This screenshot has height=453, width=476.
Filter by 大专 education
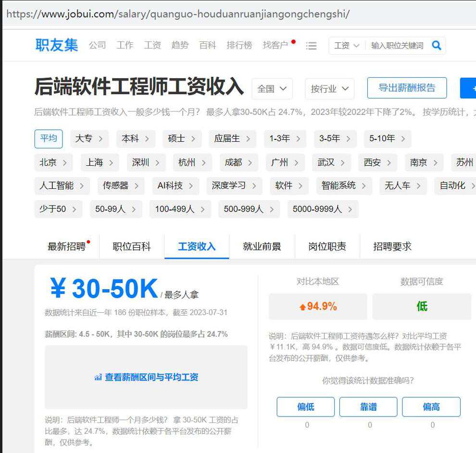[89, 139]
